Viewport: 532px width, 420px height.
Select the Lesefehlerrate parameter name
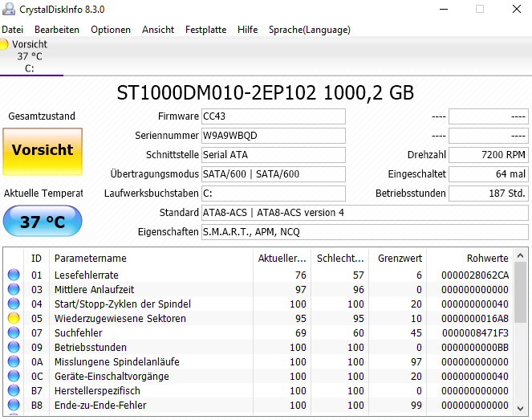(x=87, y=275)
